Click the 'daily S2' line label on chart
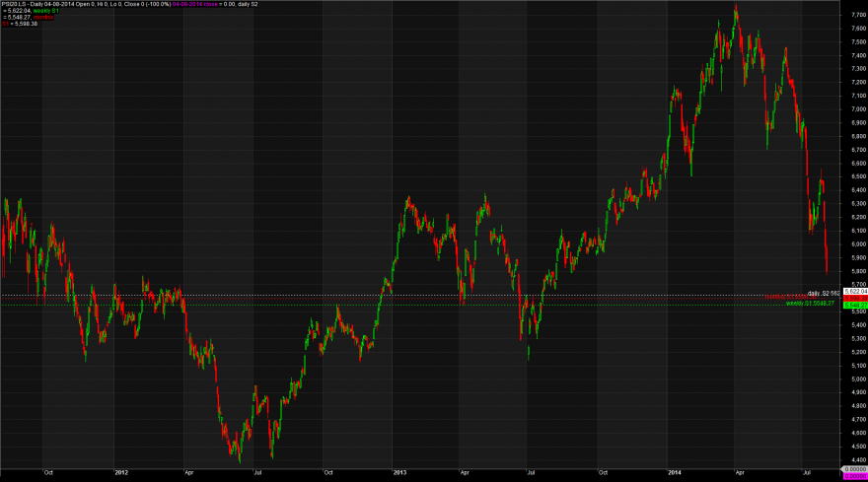 (824, 294)
